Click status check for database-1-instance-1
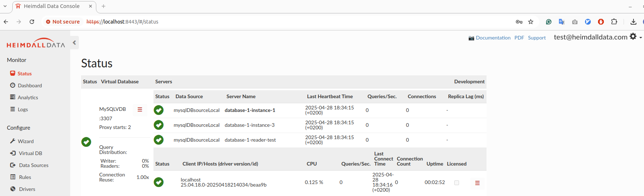The width and height of the screenshot is (644, 196). click(159, 110)
